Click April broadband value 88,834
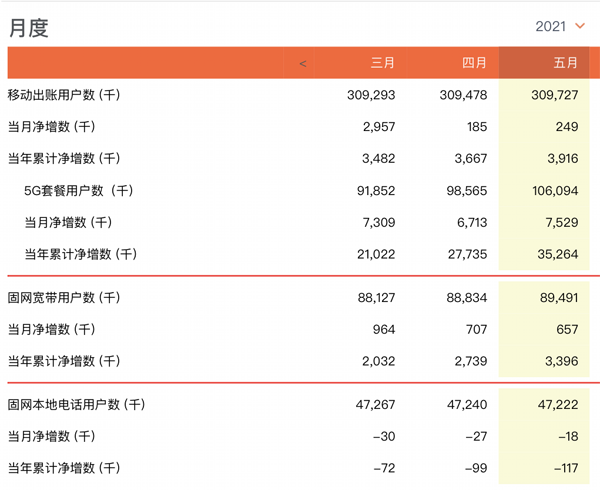This screenshot has width=600, height=490. [466, 298]
